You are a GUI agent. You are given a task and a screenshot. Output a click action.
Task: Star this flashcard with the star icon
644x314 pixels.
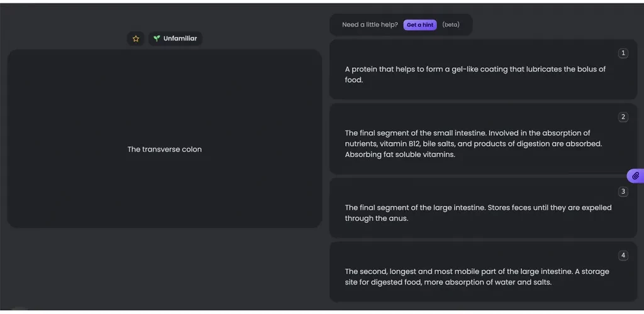pos(136,39)
